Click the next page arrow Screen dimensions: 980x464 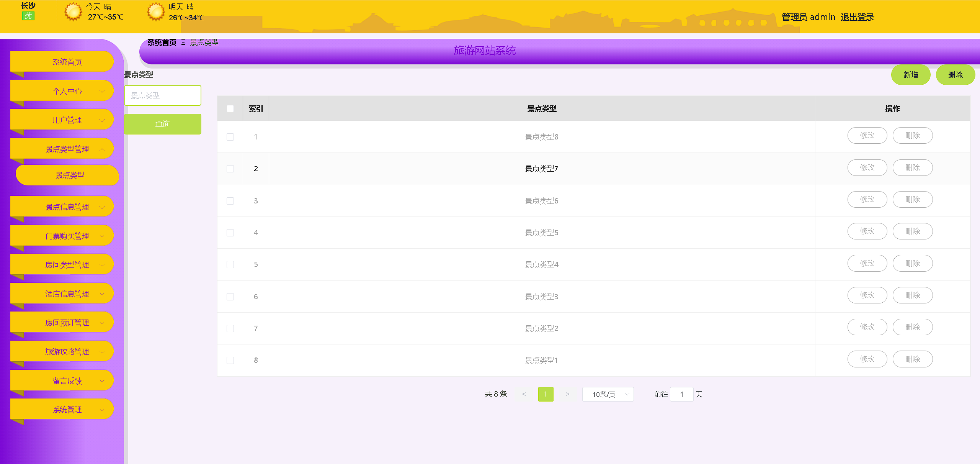coord(567,394)
